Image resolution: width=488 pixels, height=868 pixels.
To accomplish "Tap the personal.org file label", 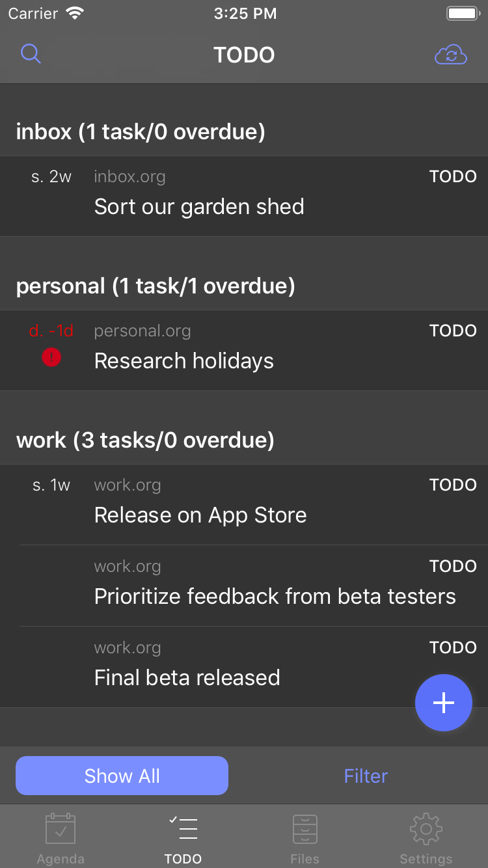I will pos(142,331).
